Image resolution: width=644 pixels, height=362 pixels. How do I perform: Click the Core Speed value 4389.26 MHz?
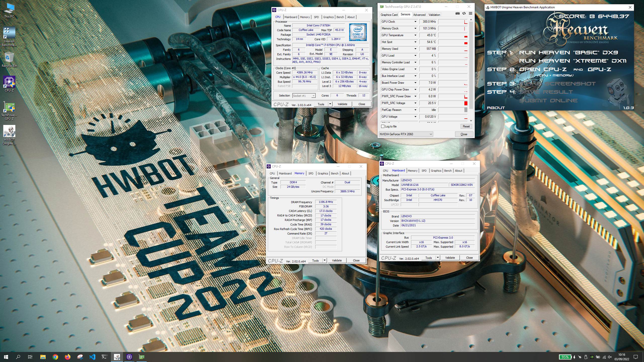click(x=305, y=72)
